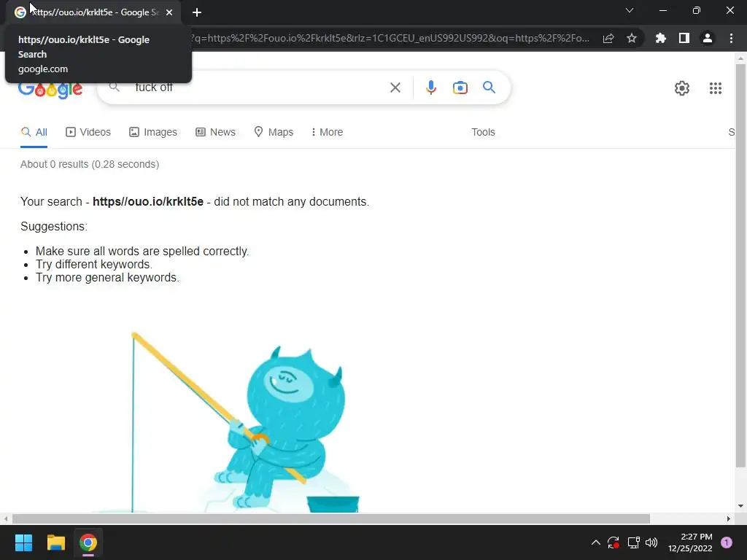Screen dimensions: 747x560
Task: Click the scroll left arrow
Action: (5, 518)
